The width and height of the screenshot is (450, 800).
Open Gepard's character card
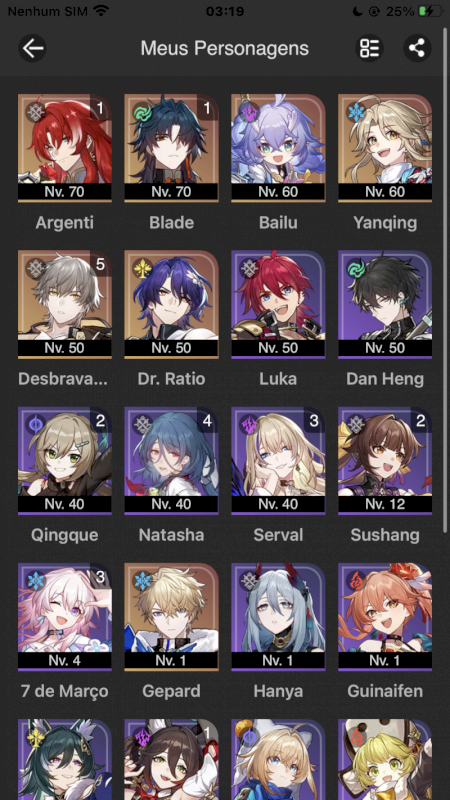click(x=171, y=617)
